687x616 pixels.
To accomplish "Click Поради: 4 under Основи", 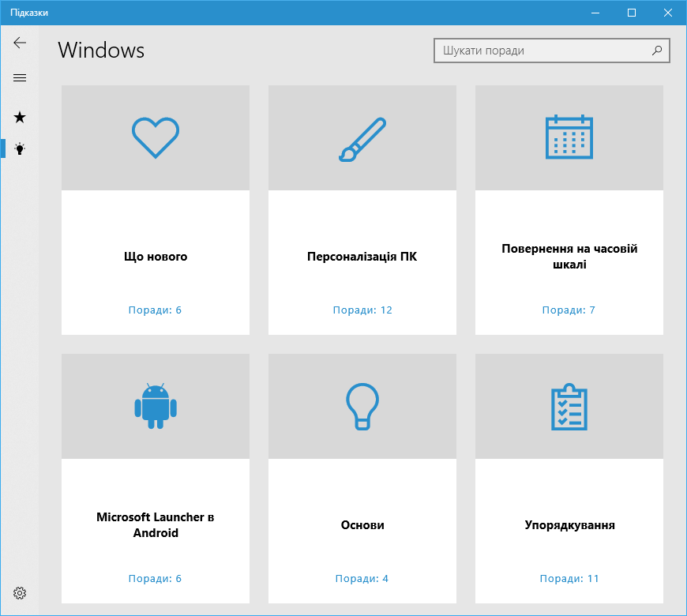I will [x=362, y=578].
